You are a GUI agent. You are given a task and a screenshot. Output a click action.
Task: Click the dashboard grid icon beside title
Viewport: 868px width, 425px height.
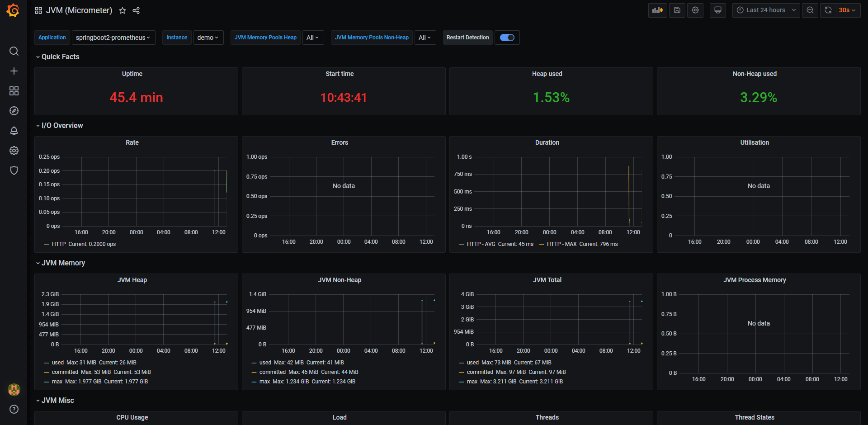point(38,10)
